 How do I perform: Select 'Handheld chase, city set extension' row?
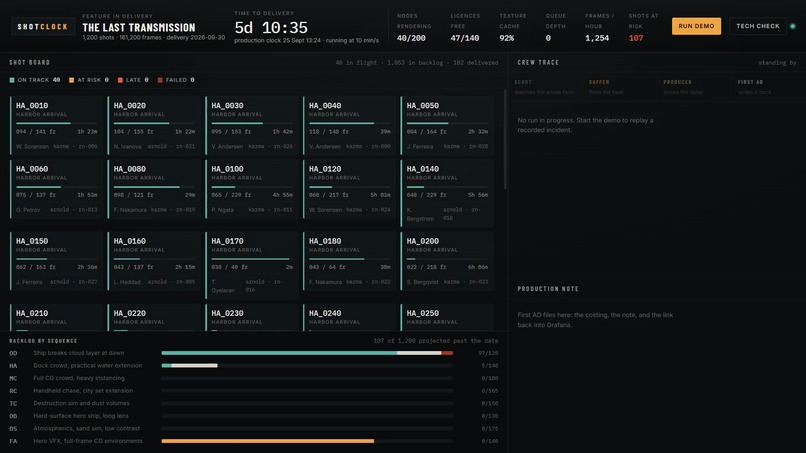click(253, 391)
